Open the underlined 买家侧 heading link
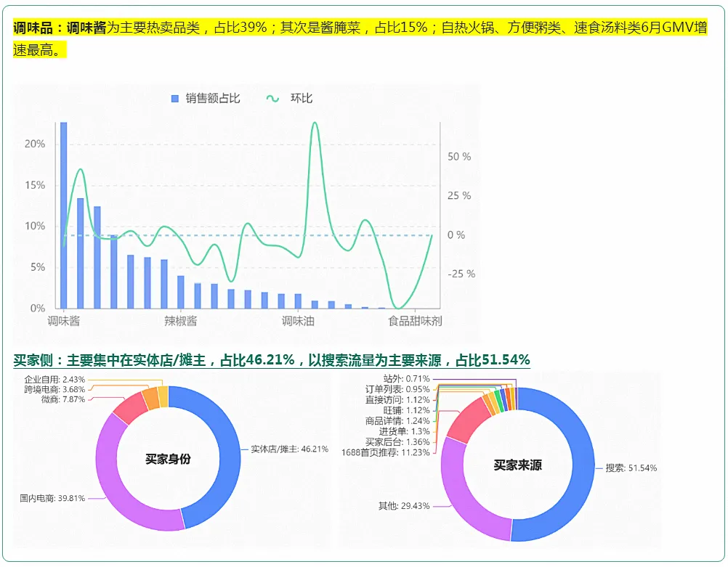 pyautogui.click(x=272, y=360)
